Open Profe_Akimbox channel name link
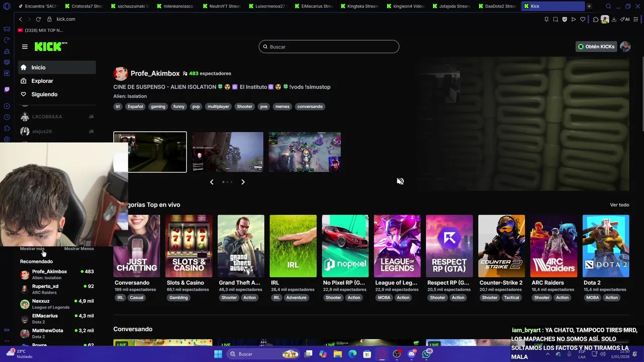Screen dimensions: 644x362 point(155,73)
